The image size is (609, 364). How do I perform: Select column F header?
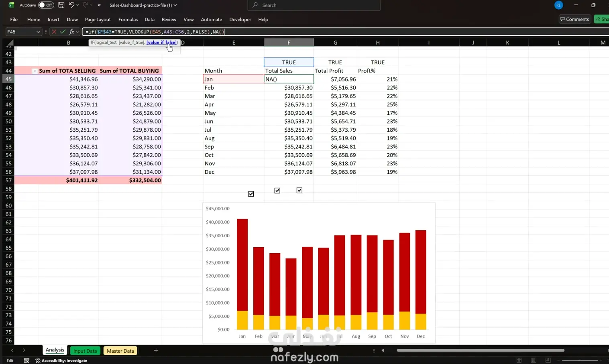tap(289, 43)
